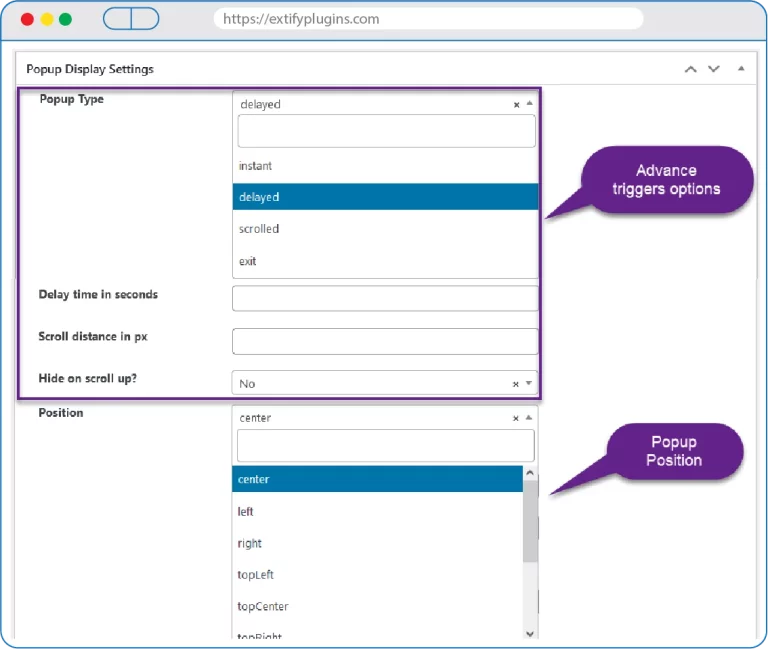This screenshot has height=649, width=768.
Task: Click the Position list scrollbar thumb
Action: click(x=530, y=521)
